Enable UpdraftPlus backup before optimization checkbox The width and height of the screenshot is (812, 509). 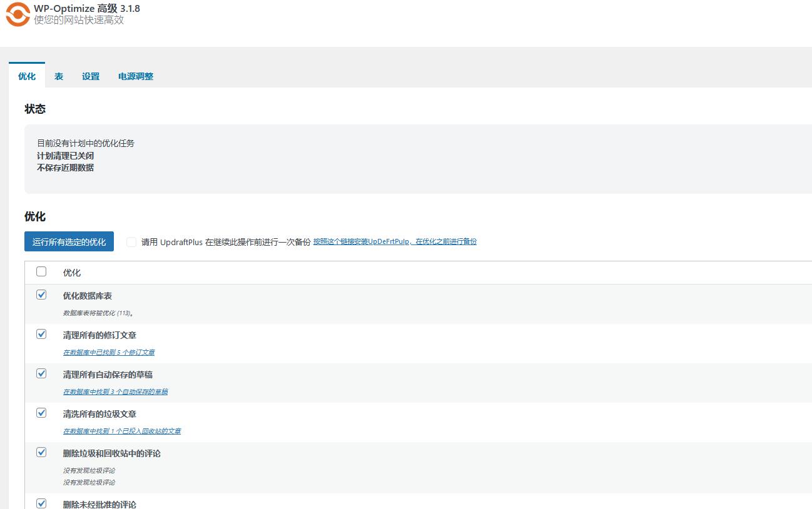pos(131,242)
